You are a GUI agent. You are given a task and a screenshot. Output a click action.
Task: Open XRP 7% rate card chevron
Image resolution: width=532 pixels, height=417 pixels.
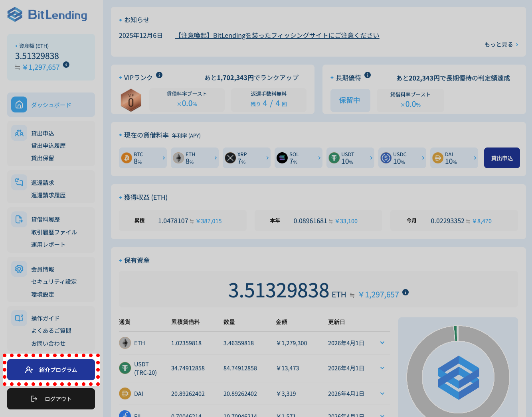(x=267, y=158)
